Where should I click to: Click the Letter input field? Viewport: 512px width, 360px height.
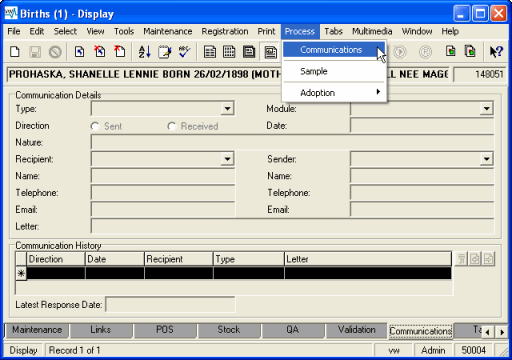tap(292, 226)
